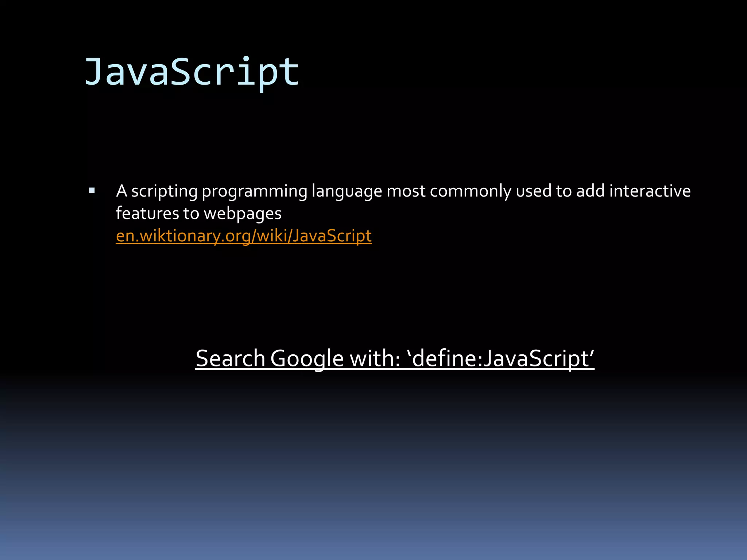Open the en.wiktionary.org/wiki/JavaScript link
Screen dimensions: 747x560
point(244,236)
